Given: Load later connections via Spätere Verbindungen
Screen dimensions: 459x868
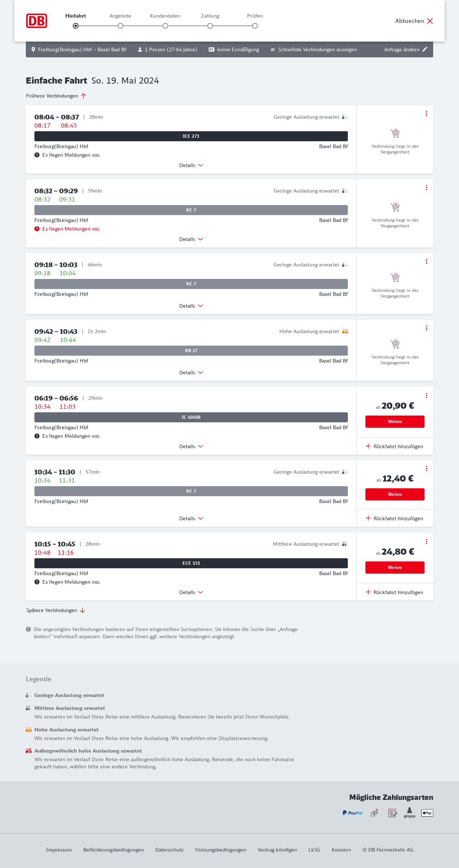Looking at the screenshot, I should click(56, 610).
